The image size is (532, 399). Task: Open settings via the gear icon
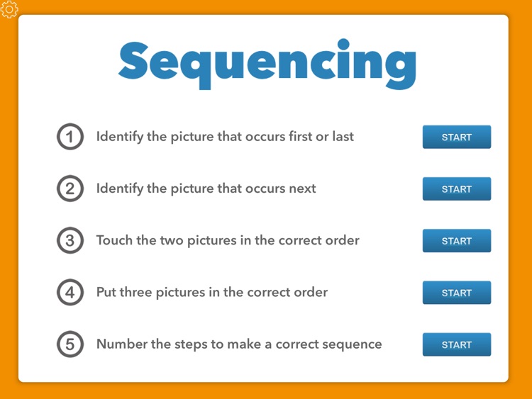(x=10, y=9)
